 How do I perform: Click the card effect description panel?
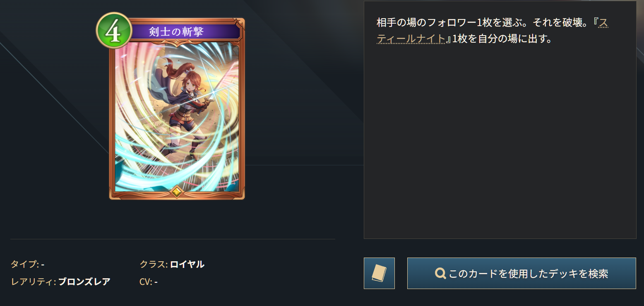click(x=500, y=120)
